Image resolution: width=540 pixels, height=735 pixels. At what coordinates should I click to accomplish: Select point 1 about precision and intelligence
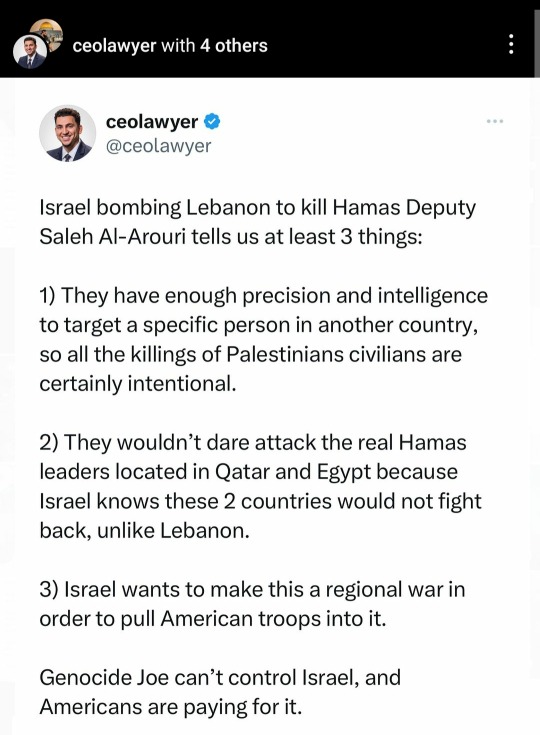pyautogui.click(x=263, y=339)
